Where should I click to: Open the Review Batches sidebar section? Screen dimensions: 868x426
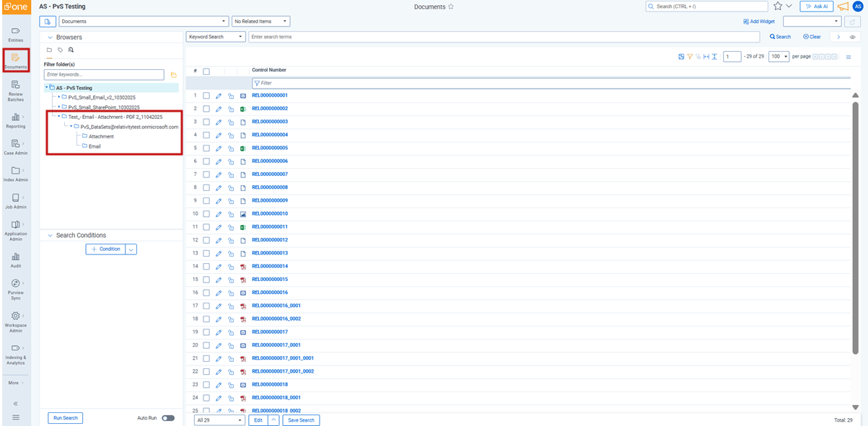click(x=15, y=90)
